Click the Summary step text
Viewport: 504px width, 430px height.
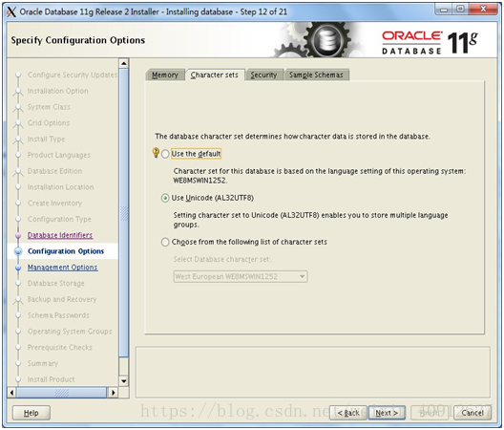click(x=43, y=363)
